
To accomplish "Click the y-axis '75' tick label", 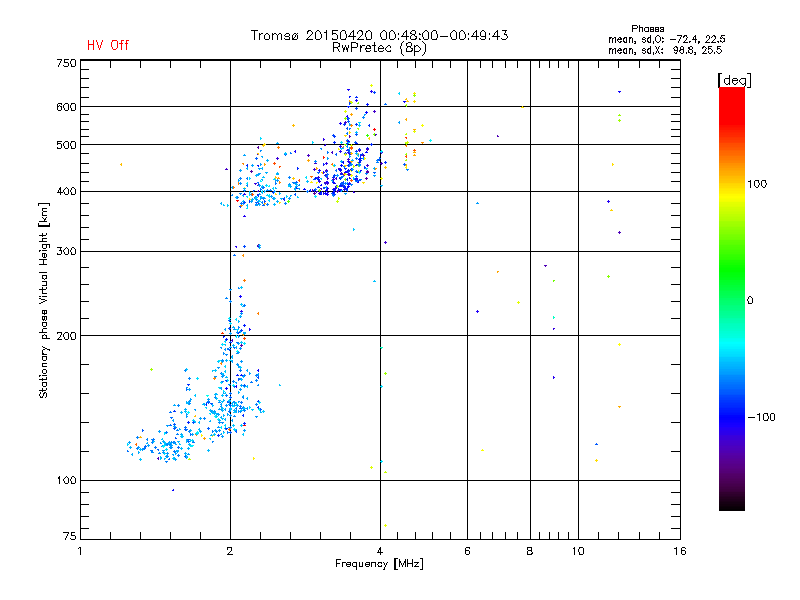I will [70, 536].
